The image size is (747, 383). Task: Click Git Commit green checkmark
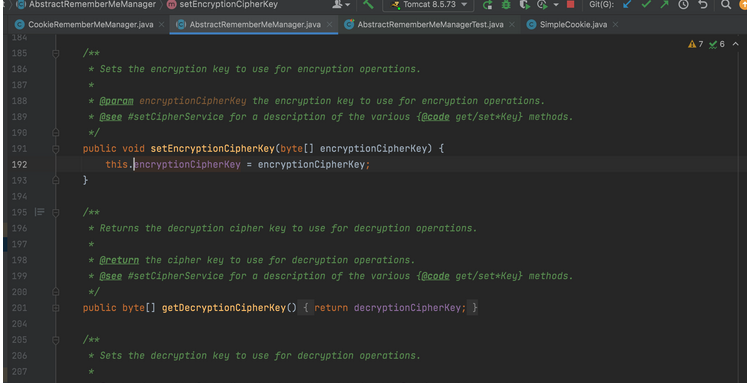pyautogui.click(x=646, y=4)
